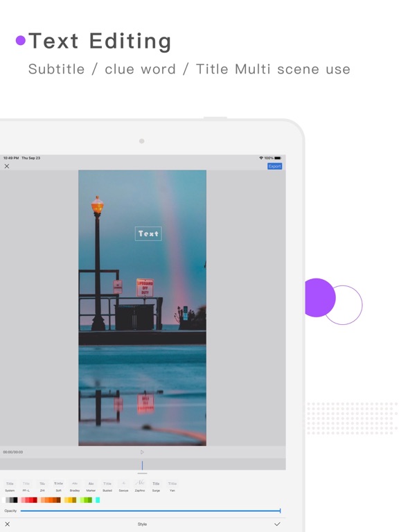Viewport: 399px width, 532px height.
Task: Choose the ZH font style
Action: tap(42, 486)
